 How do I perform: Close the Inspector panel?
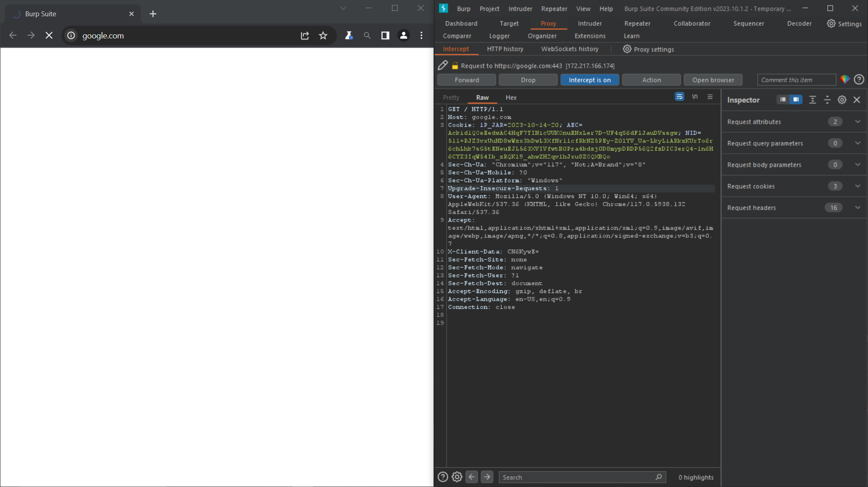[857, 100]
